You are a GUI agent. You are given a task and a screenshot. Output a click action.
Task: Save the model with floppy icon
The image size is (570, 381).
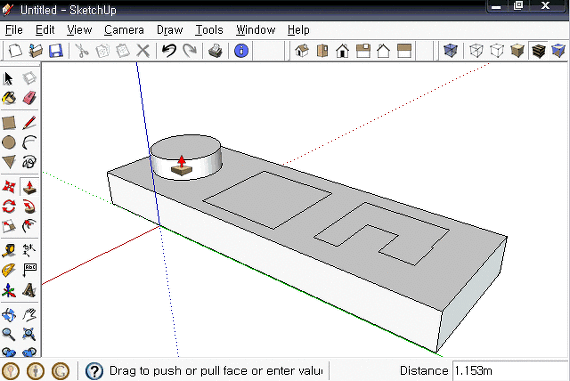pos(56,51)
